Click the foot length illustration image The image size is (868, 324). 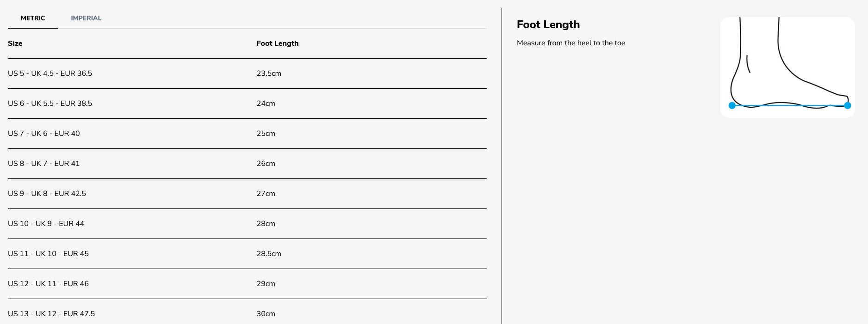[787, 67]
